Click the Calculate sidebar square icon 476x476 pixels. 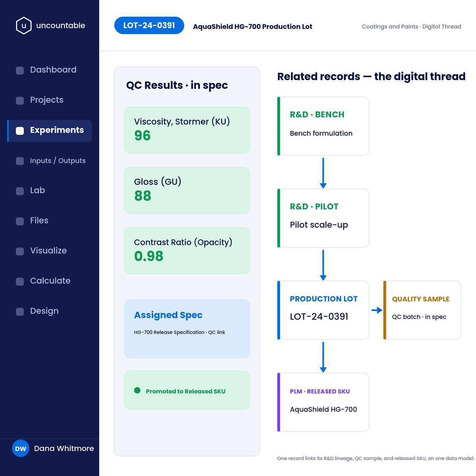coord(20,282)
